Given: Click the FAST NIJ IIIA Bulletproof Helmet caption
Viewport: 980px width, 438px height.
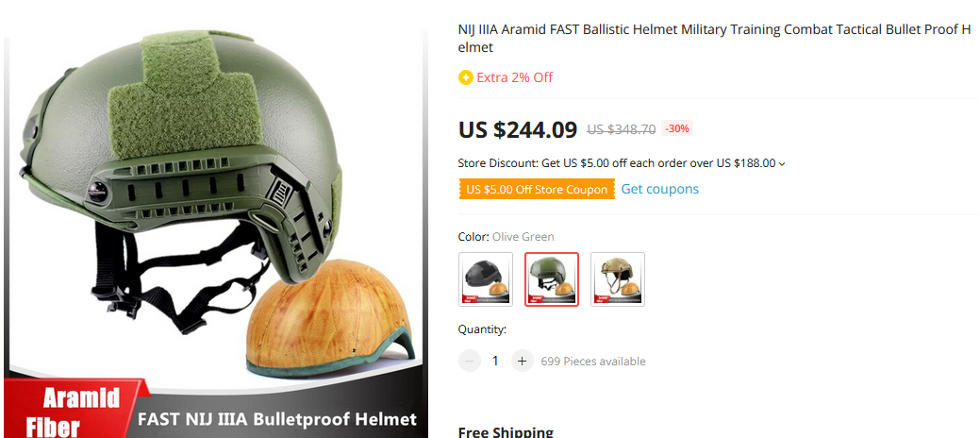Looking at the screenshot, I should click(277, 418).
